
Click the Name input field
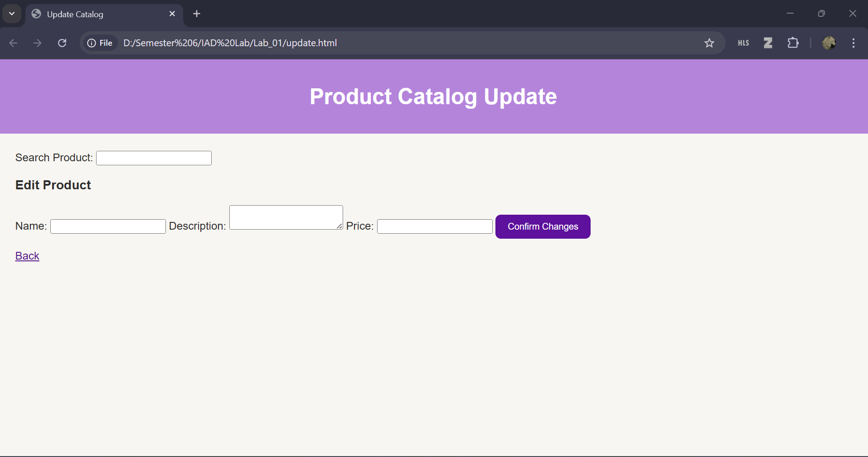tap(107, 226)
